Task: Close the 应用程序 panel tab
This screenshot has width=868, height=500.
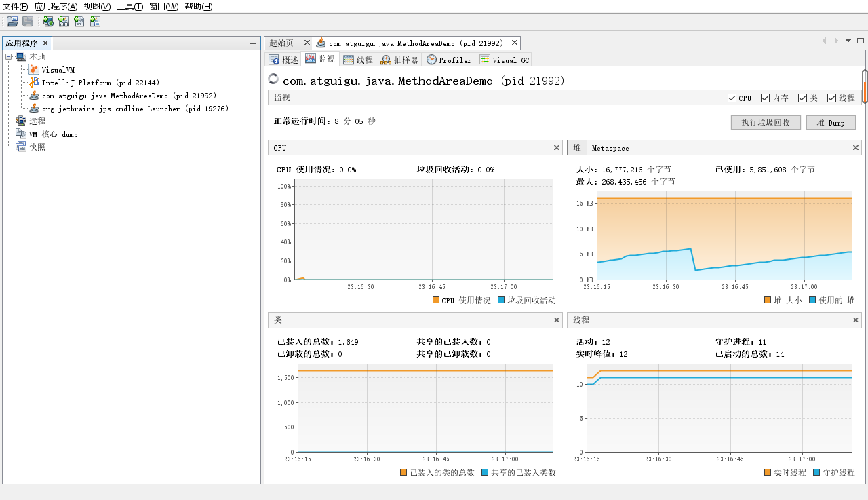Action: pyautogui.click(x=45, y=43)
